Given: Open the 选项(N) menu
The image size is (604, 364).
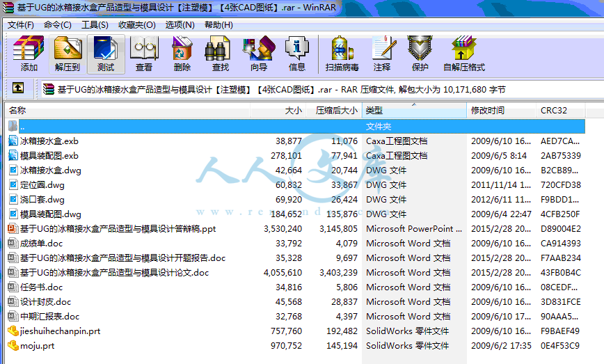Looking at the screenshot, I should pos(180,25).
